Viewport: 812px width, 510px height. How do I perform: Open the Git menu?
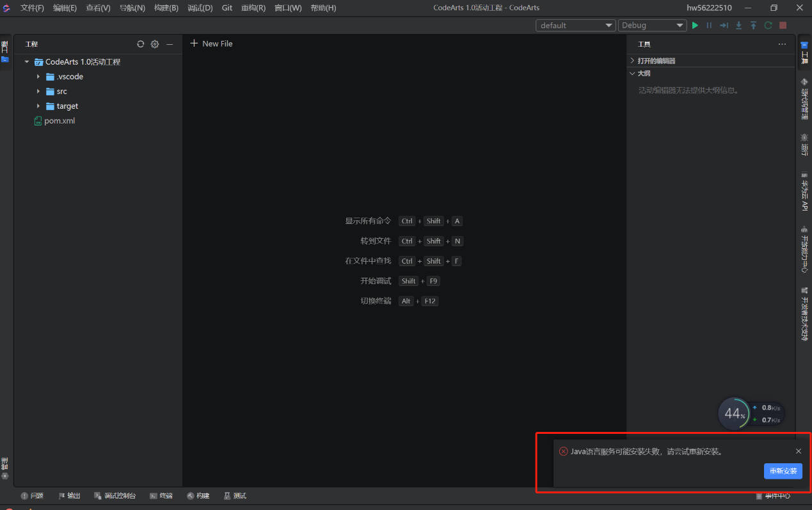(x=227, y=8)
